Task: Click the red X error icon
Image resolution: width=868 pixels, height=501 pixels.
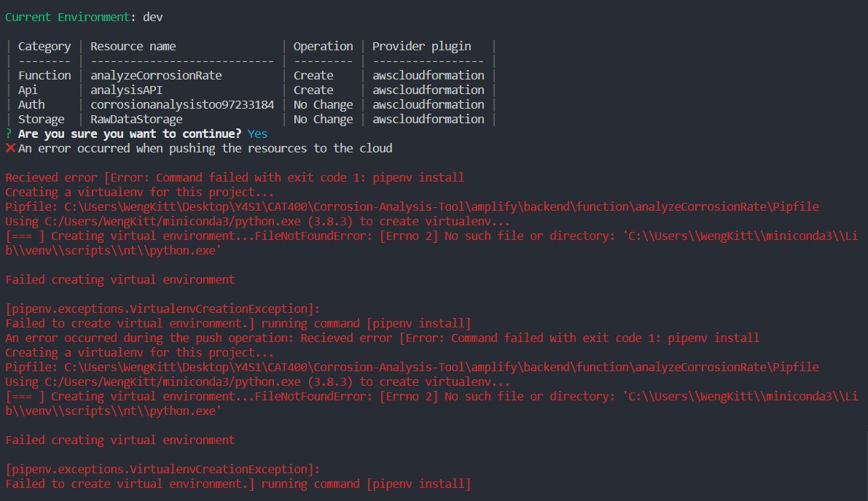Action: (x=10, y=148)
